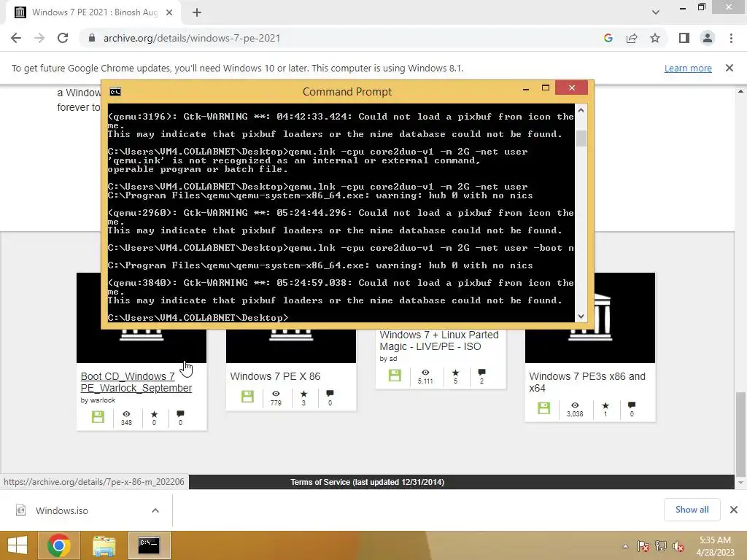This screenshot has width=747, height=560.
Task: Click the Command Prompt title bar
Action: (x=347, y=91)
